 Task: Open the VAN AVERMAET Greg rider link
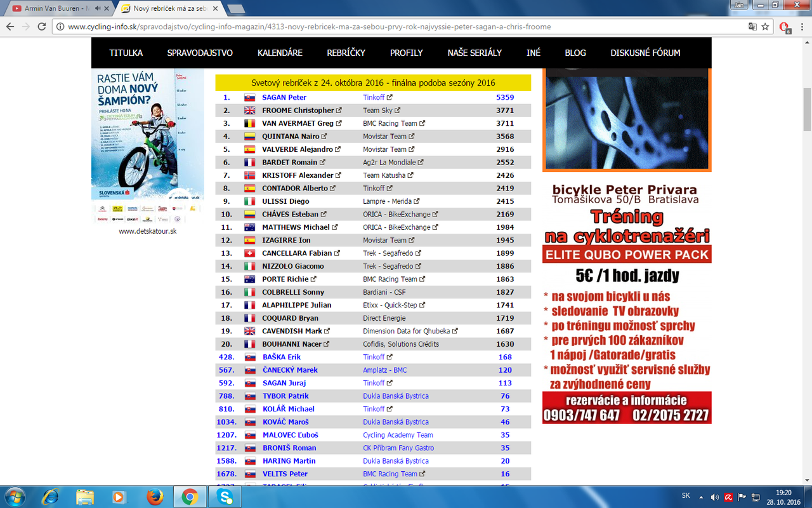(x=298, y=123)
